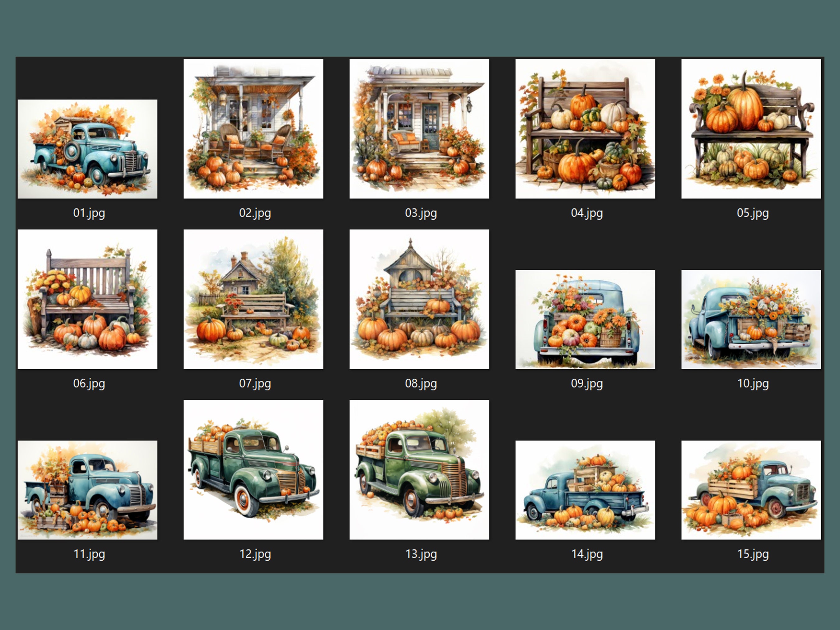Select the 08.jpg bench with shed thumbnail

click(419, 299)
